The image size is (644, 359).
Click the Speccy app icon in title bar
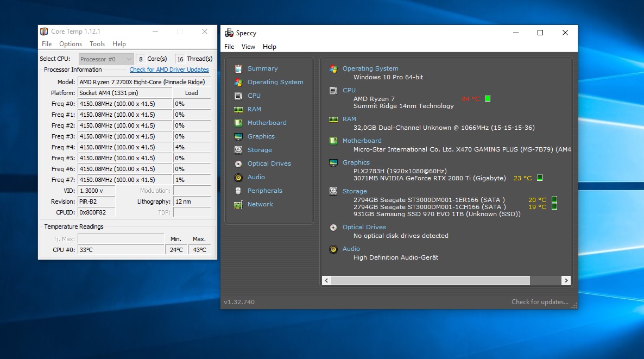pos(229,33)
